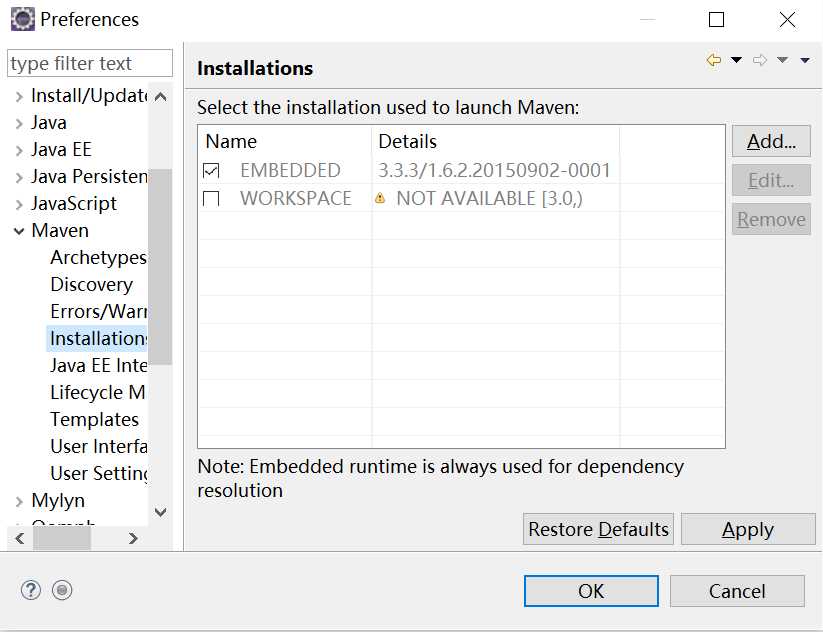823x632 pixels.
Task: Select Templates under Maven
Action: coord(94,420)
